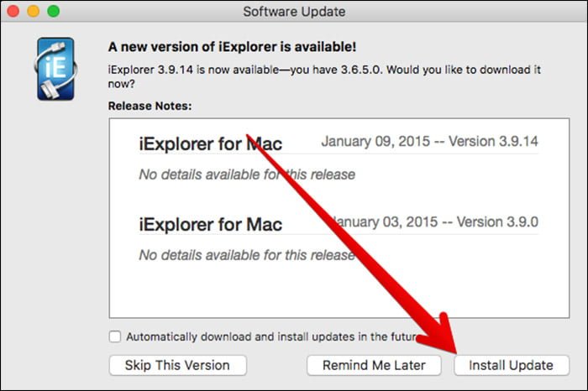The image size is (588, 391).
Task: Click the Install Update button
Action: [x=511, y=365]
